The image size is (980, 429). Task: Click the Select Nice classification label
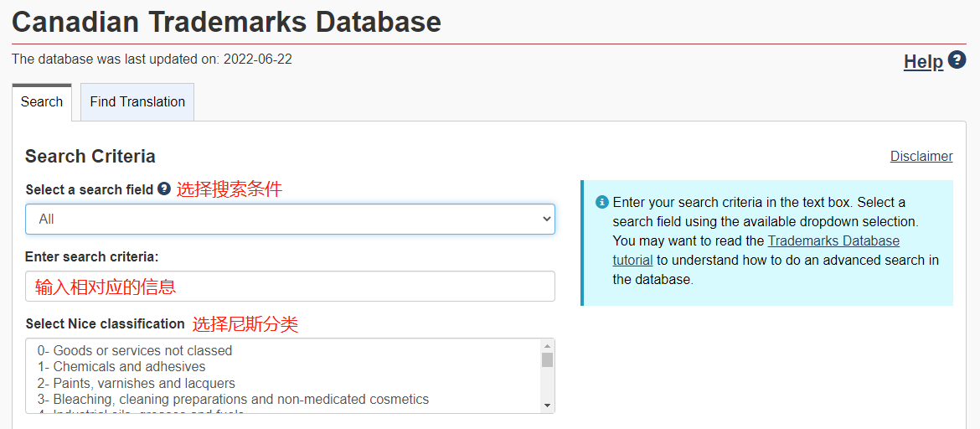click(105, 323)
